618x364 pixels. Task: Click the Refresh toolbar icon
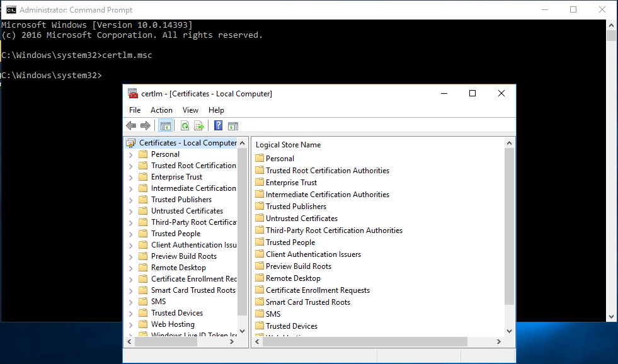185,126
